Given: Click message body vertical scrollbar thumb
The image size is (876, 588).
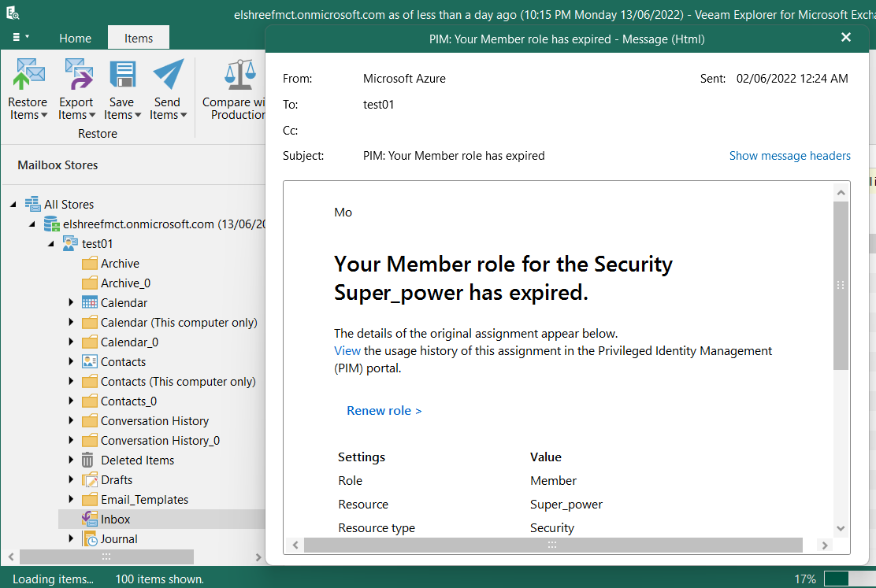Looking at the screenshot, I should (841, 286).
